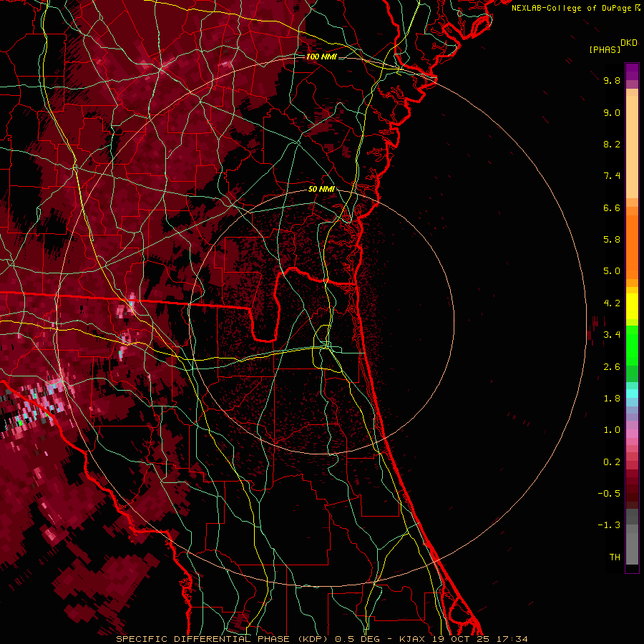Click the 0.5 DEG elevation angle text
The width and height of the screenshot is (644, 644).
click(359, 639)
